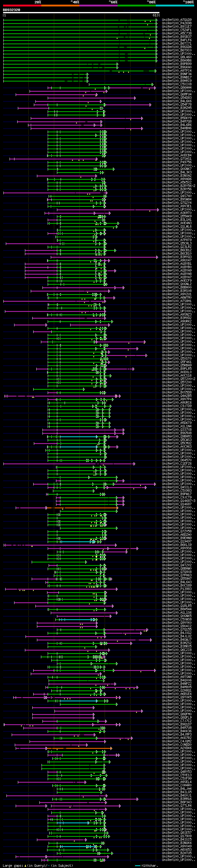Open the UniRef100_A9TPI4 hit link

click(177, 71)
